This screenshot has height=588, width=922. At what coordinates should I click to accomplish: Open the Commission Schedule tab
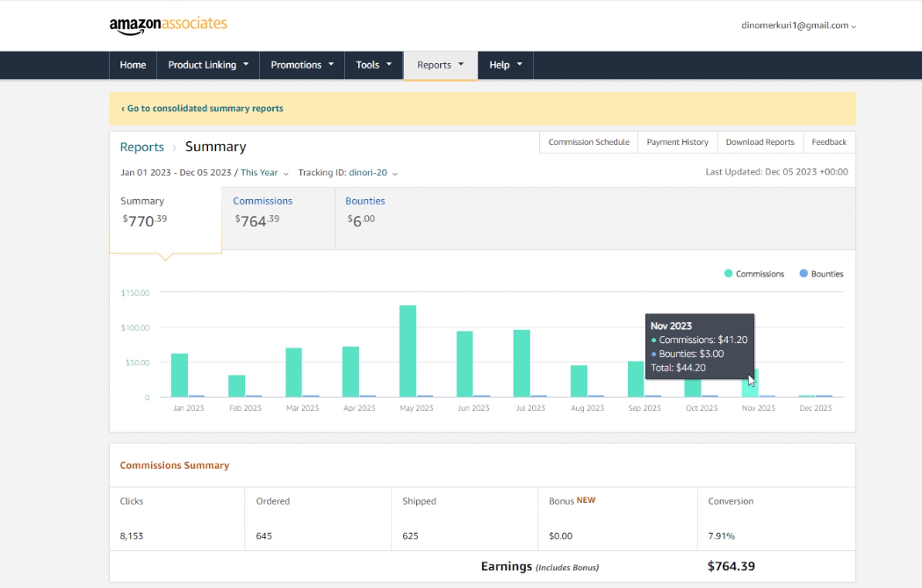coord(588,142)
